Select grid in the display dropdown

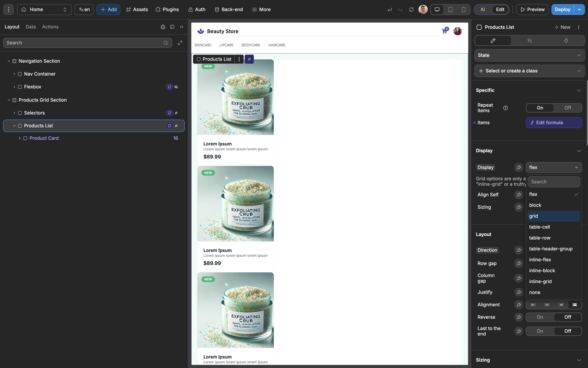(554, 216)
